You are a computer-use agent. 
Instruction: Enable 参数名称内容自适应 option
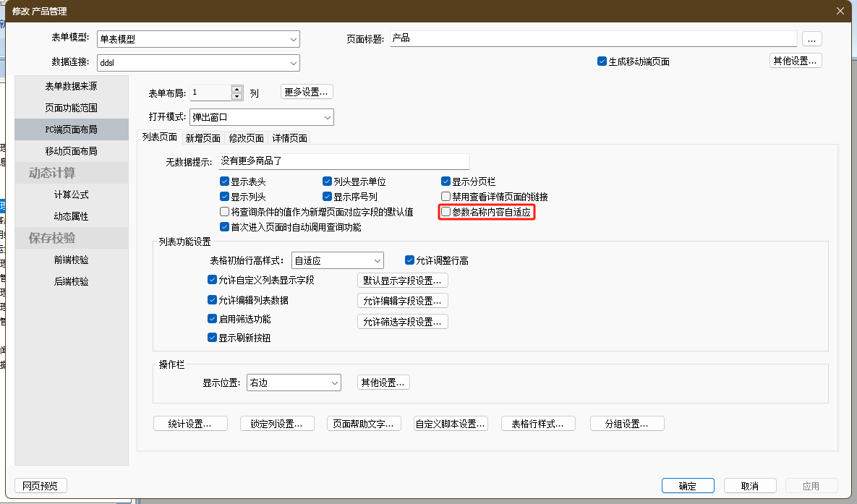tap(446, 212)
